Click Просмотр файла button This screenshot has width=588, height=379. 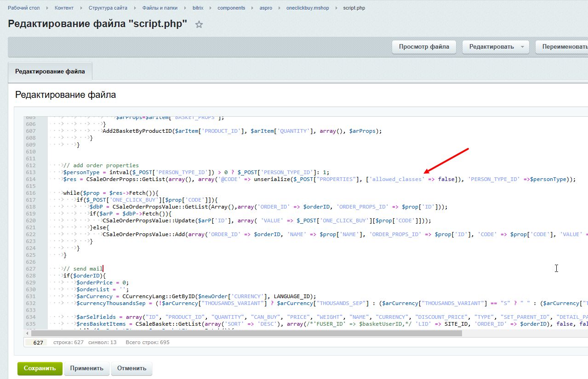(424, 47)
